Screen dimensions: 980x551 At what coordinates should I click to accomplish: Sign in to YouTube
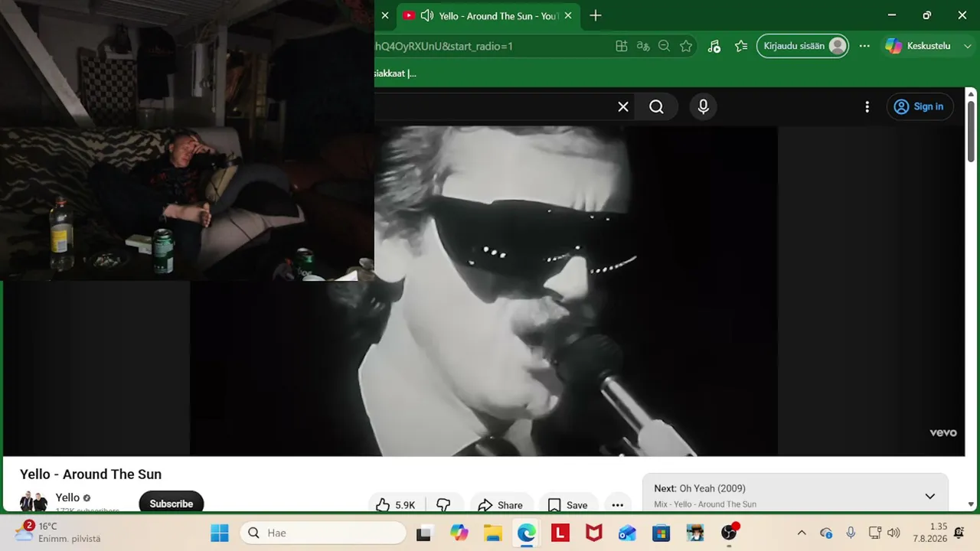(x=920, y=107)
